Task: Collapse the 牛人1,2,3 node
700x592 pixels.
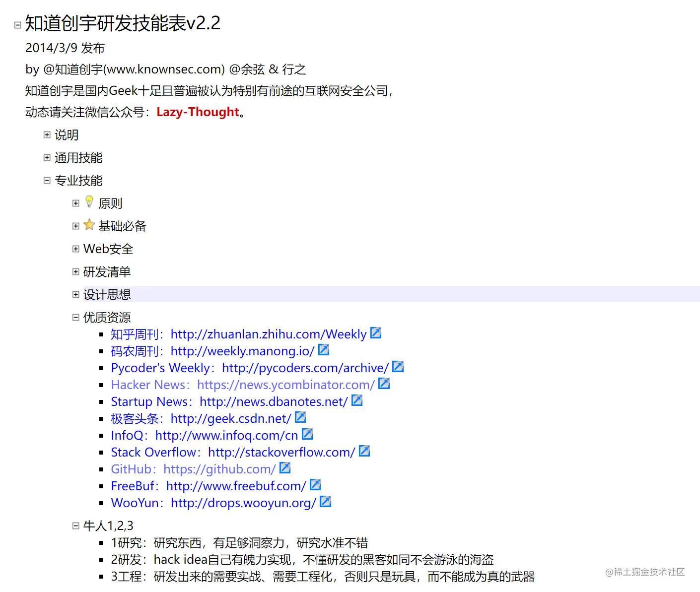Action: [76, 526]
